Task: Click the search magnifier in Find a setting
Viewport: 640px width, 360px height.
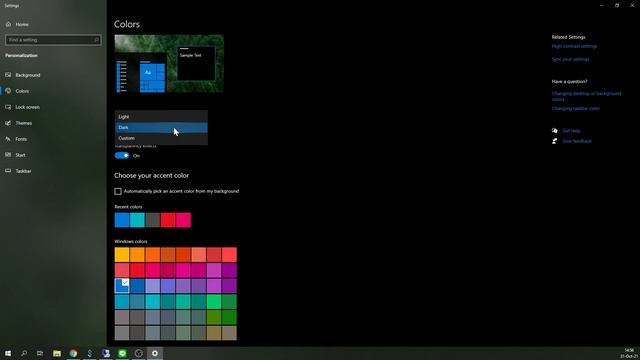Action: pos(96,40)
